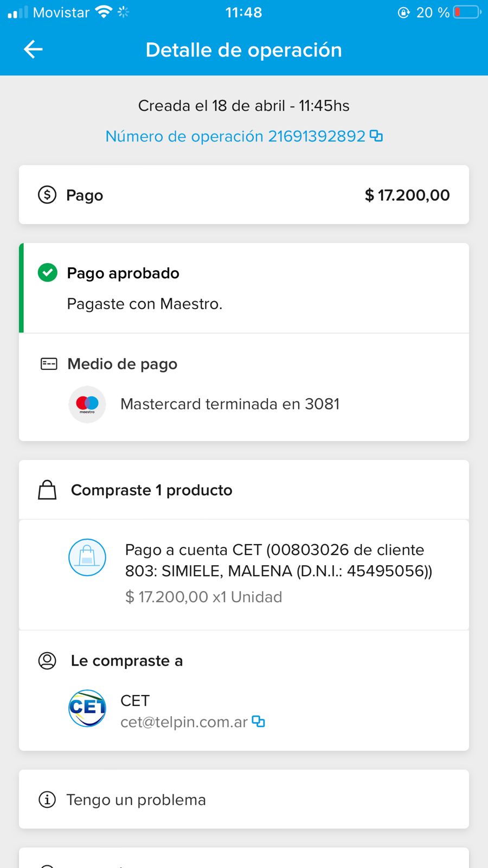Copy seller email with the copy icon

click(259, 722)
